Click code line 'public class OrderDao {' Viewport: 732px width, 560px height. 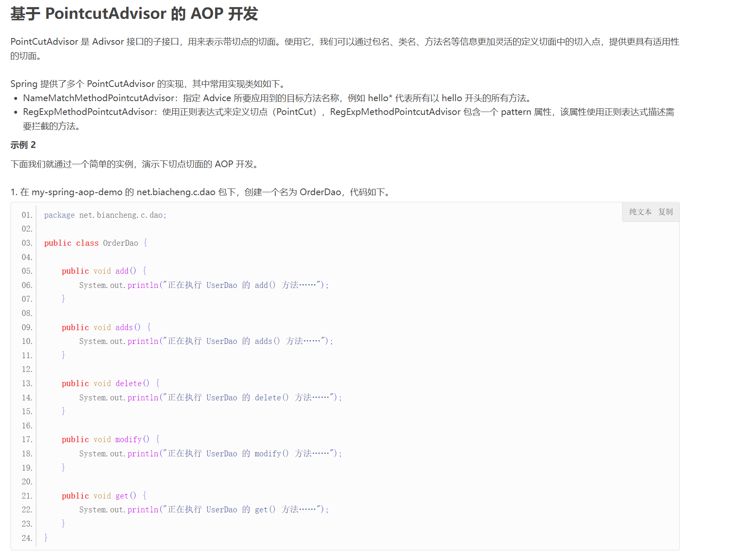coord(96,243)
